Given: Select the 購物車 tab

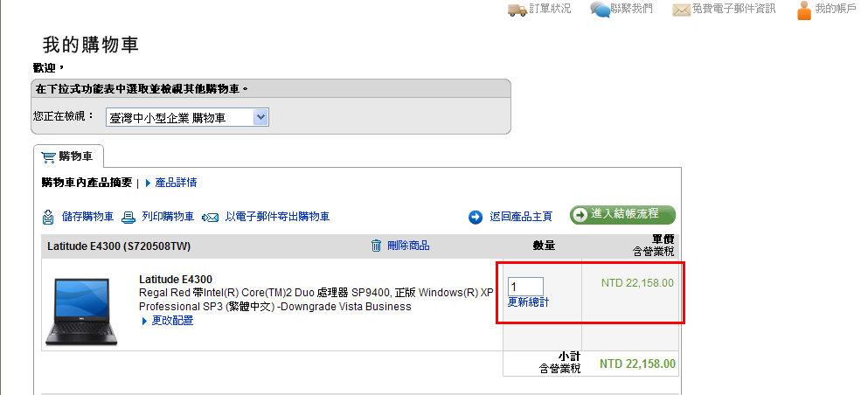Looking at the screenshot, I should pos(68,156).
